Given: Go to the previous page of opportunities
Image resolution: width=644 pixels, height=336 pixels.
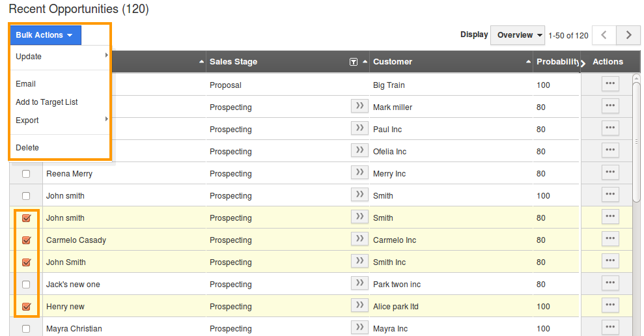Looking at the screenshot, I should (604, 35).
